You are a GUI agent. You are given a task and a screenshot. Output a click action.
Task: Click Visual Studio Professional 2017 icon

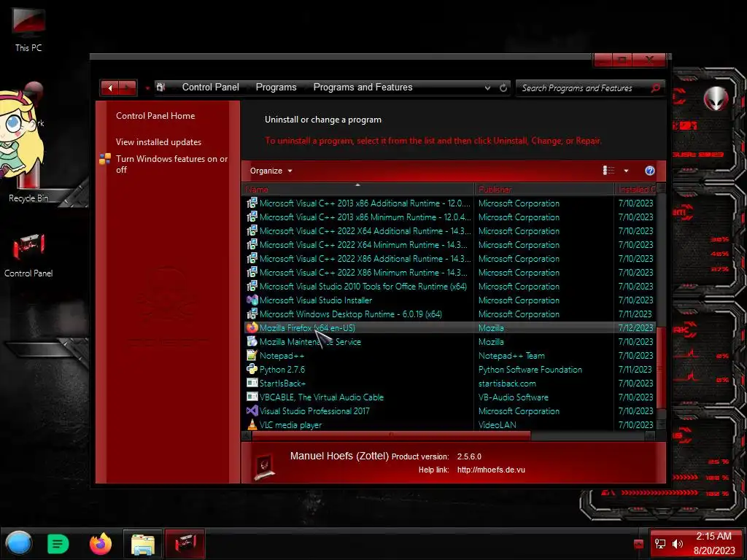(x=252, y=411)
